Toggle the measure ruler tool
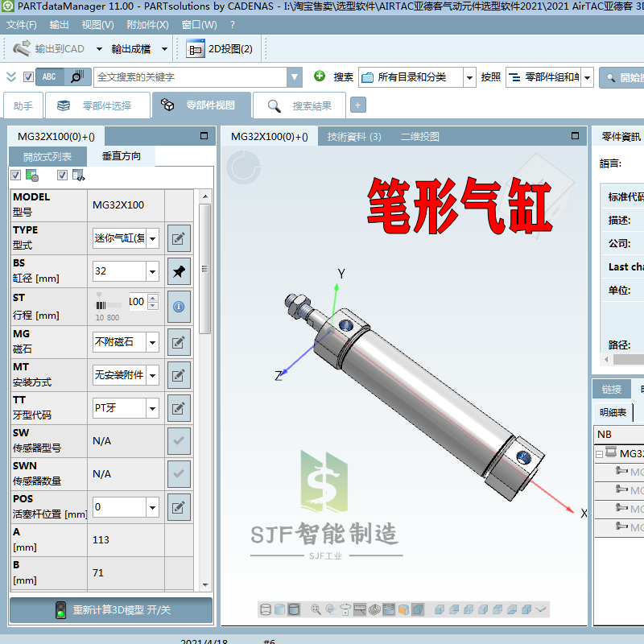This screenshot has width=644, height=644. click(360, 609)
